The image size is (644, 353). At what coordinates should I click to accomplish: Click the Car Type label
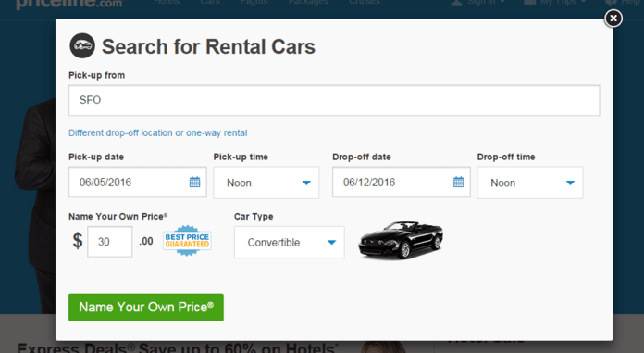[254, 217]
